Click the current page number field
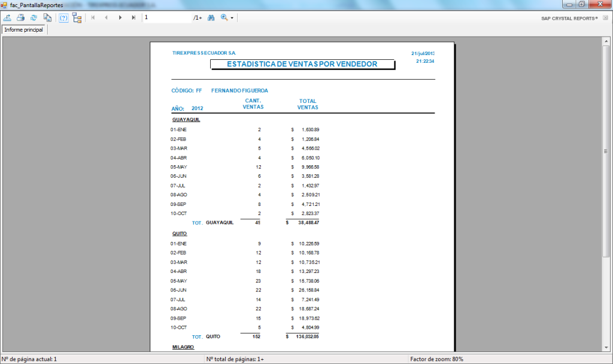613x364 pixels. coord(166,18)
